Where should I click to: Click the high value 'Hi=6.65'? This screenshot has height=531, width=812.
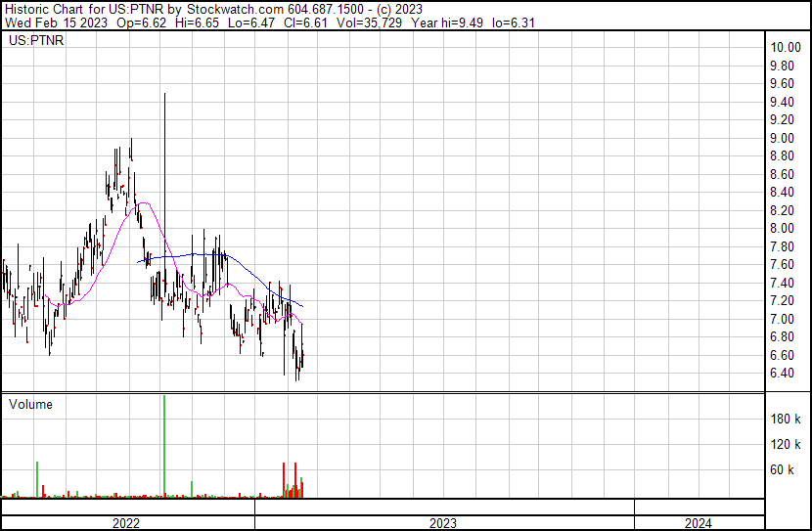click(197, 22)
